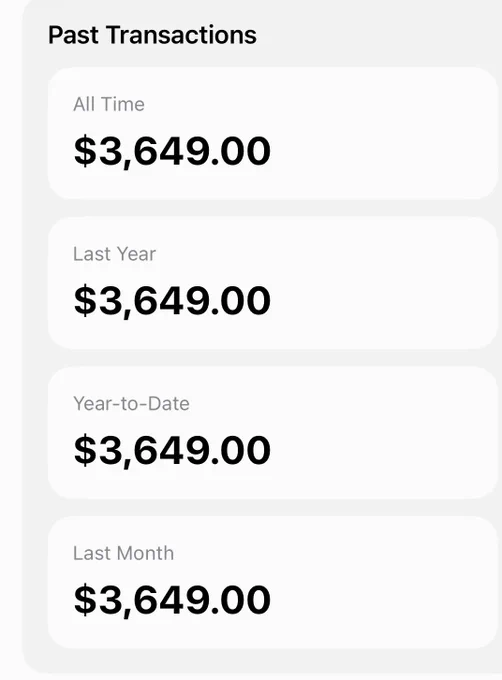The height and width of the screenshot is (680, 502).
Task: Open the Year-to-Date transactions card
Action: pyautogui.click(x=273, y=432)
